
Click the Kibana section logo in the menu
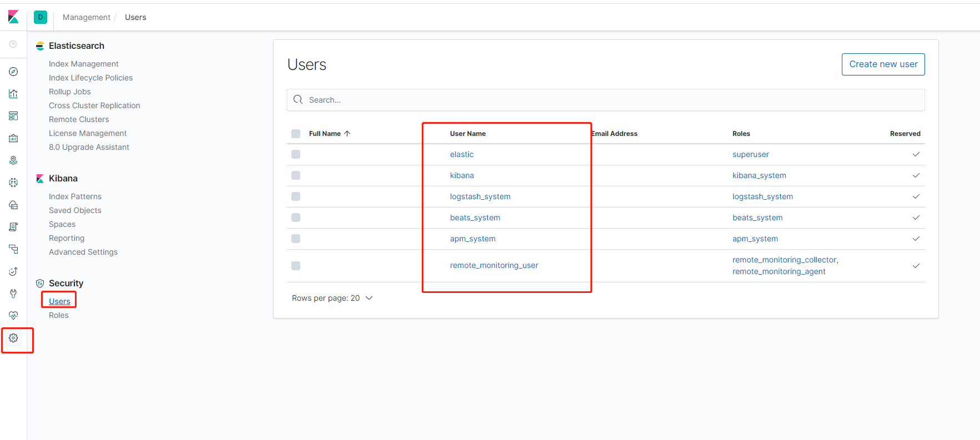tap(40, 179)
